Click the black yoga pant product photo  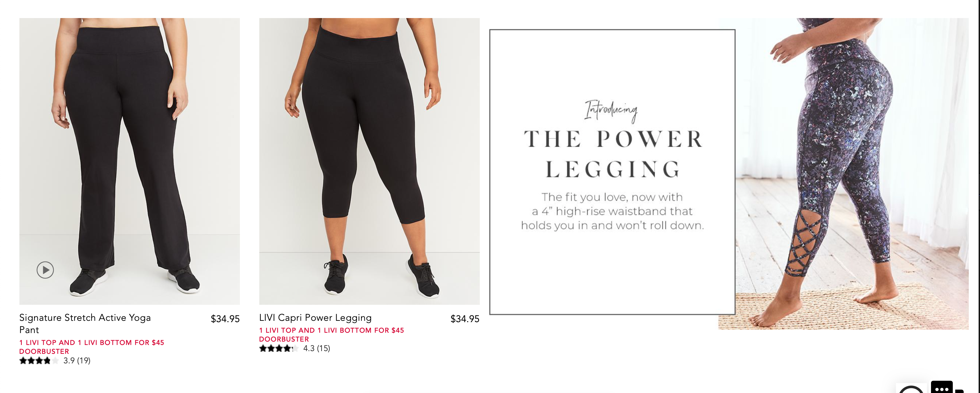pyautogui.click(x=129, y=152)
